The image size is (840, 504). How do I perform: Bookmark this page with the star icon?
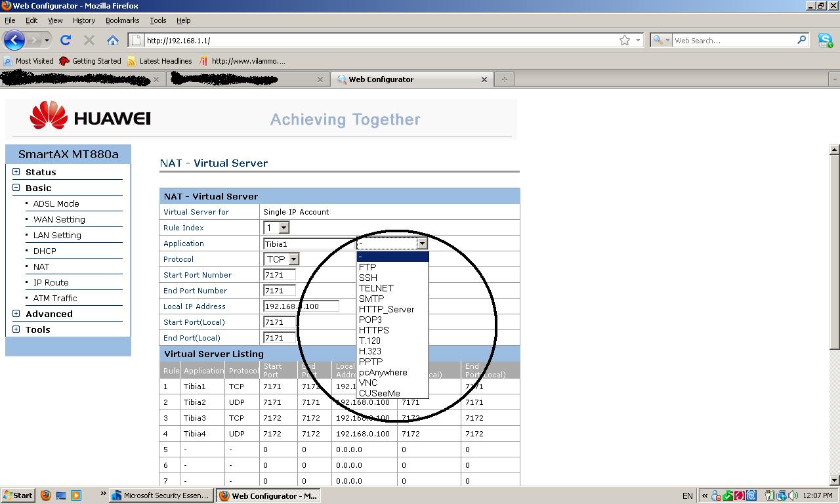625,40
